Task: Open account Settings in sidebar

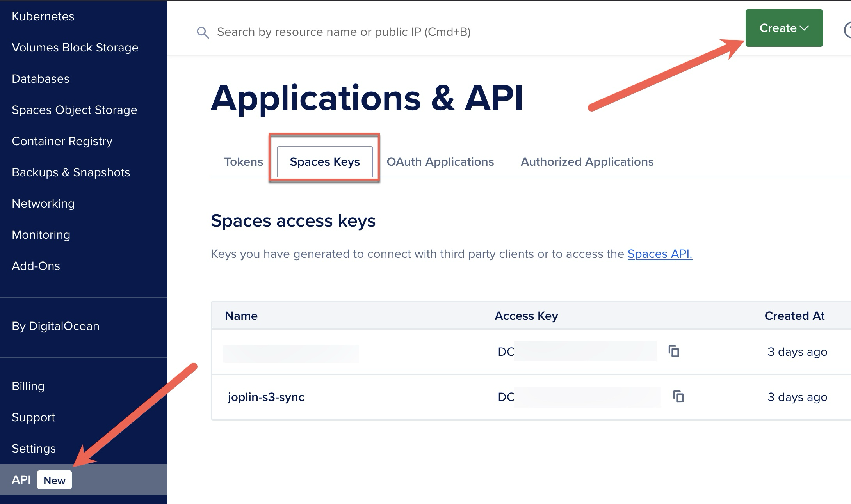Action: click(x=34, y=449)
